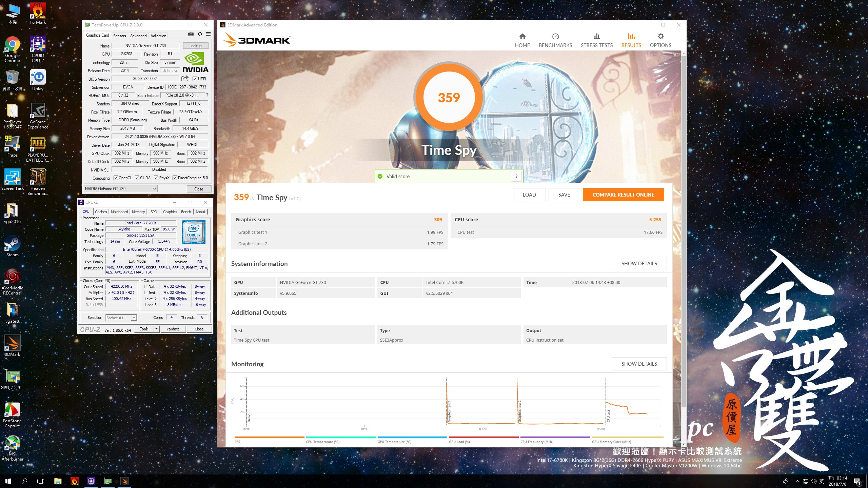Open MSI Afterburner desktop icon
The width and height of the screenshot is (868, 488).
click(x=12, y=448)
